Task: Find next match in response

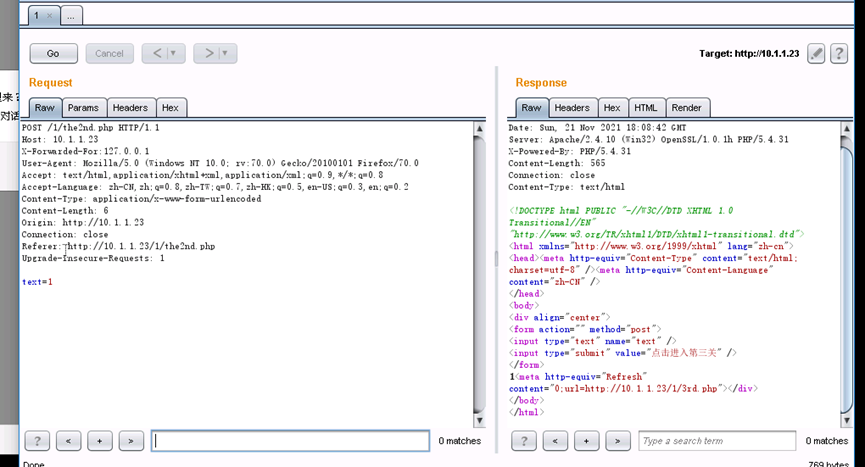Action: tap(618, 441)
